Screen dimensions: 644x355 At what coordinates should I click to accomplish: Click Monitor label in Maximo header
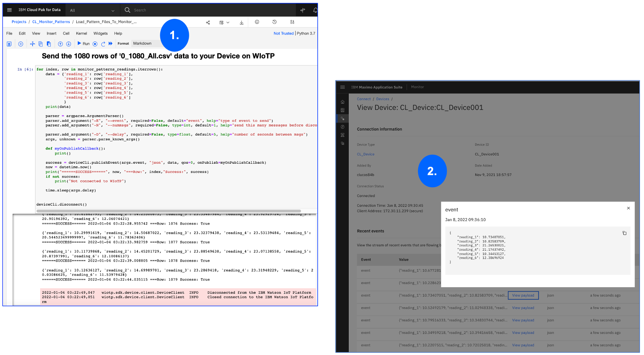tap(418, 87)
